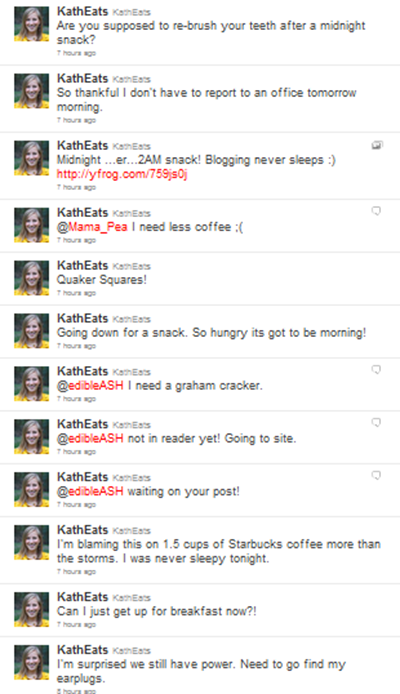Screen dimensions: 400x694
Task: Open the @Mama_Pea mention link
Action: [x=92, y=227]
